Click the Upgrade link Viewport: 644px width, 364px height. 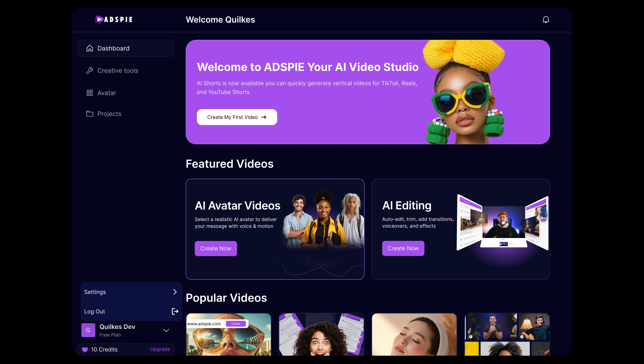click(x=160, y=349)
